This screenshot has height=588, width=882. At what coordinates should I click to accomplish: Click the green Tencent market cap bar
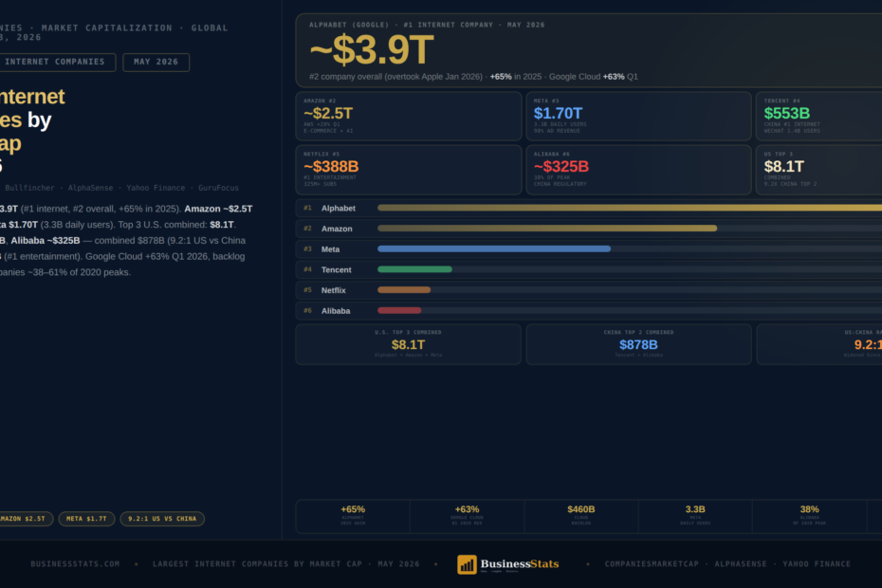tap(414, 269)
